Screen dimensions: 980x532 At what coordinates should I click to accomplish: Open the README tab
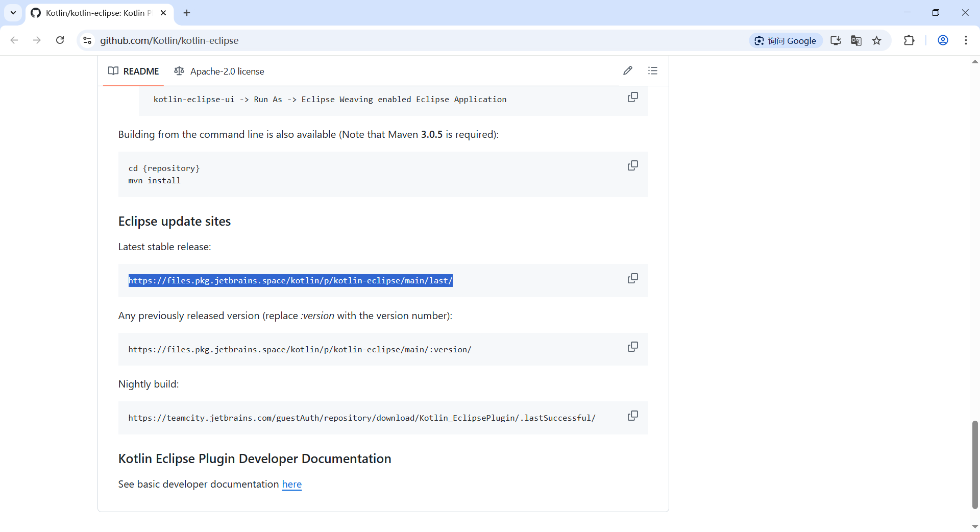[x=134, y=71]
